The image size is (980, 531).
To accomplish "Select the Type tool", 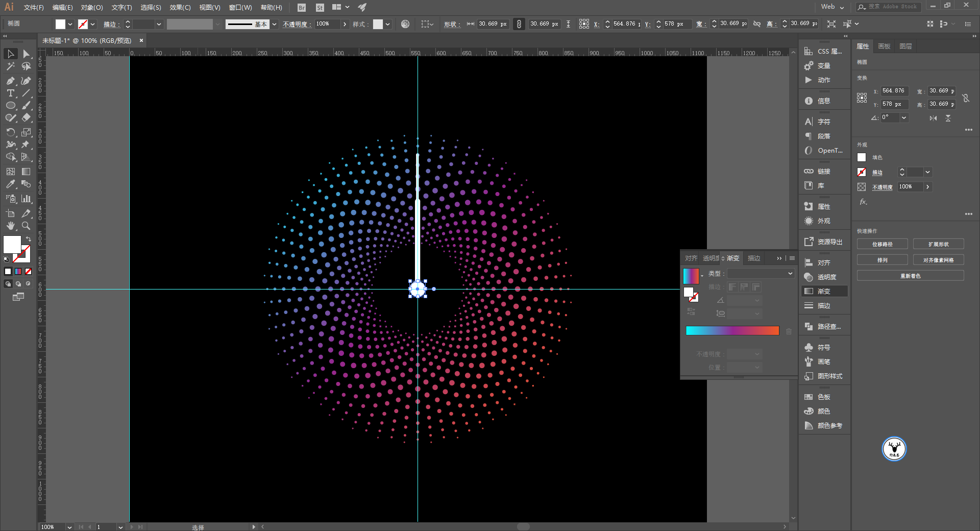I will [x=10, y=93].
